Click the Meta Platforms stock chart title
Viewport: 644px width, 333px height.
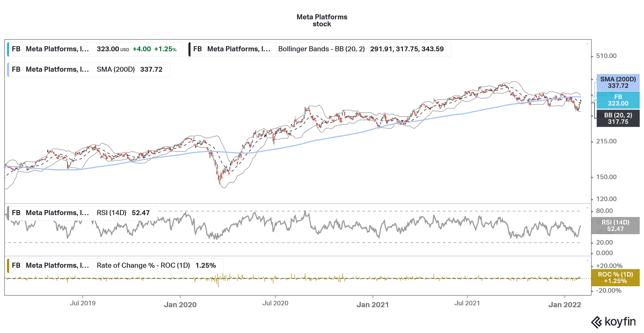coord(322,20)
